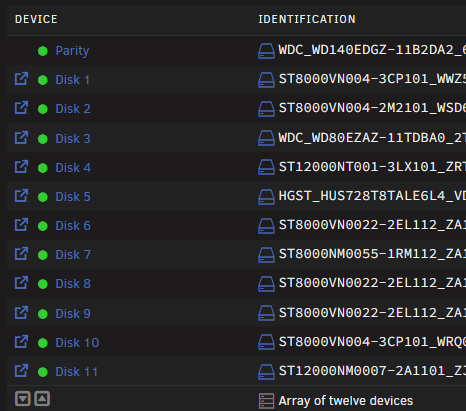Click green status dot for Disk 3
The height and width of the screenshot is (411, 466).
click(43, 139)
